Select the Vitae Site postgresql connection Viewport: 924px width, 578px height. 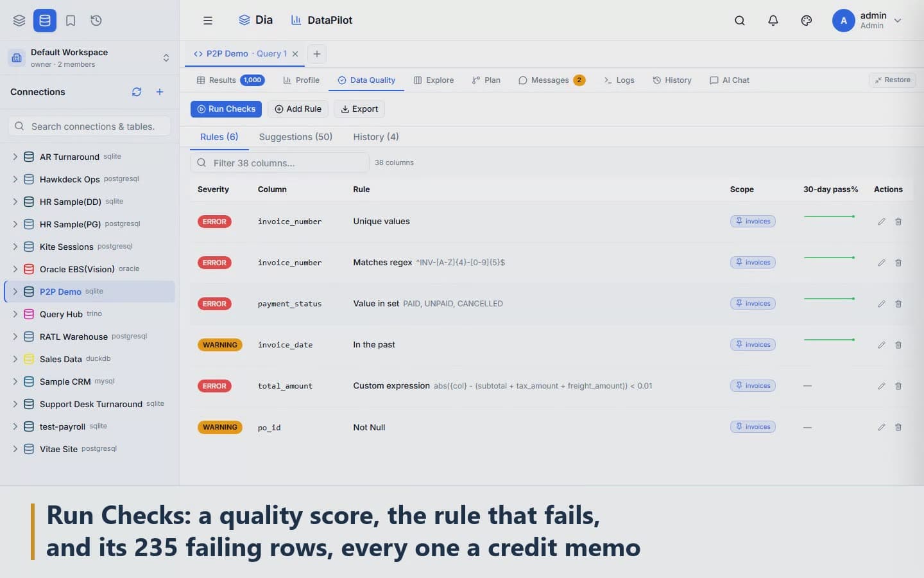(x=90, y=449)
